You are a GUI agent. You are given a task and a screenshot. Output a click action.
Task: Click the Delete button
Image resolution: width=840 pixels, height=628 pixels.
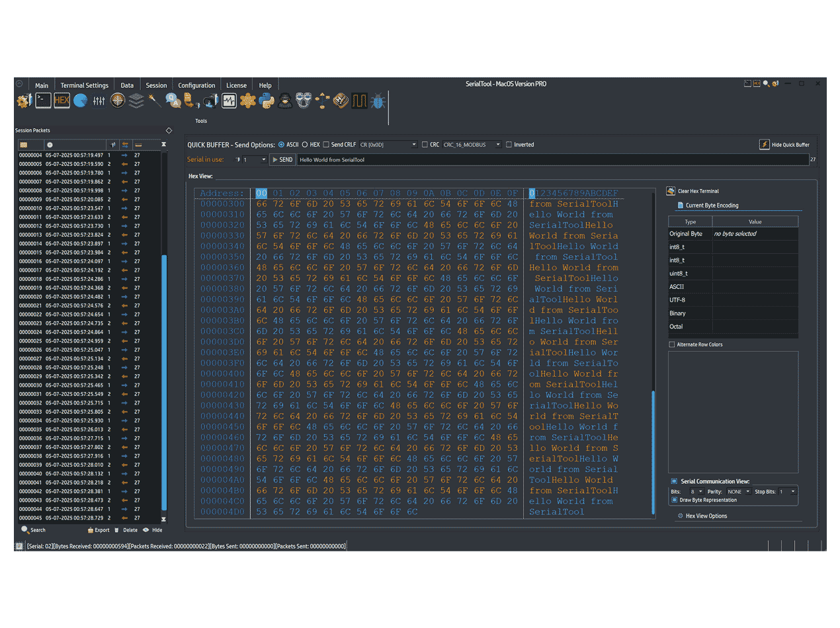click(126, 530)
